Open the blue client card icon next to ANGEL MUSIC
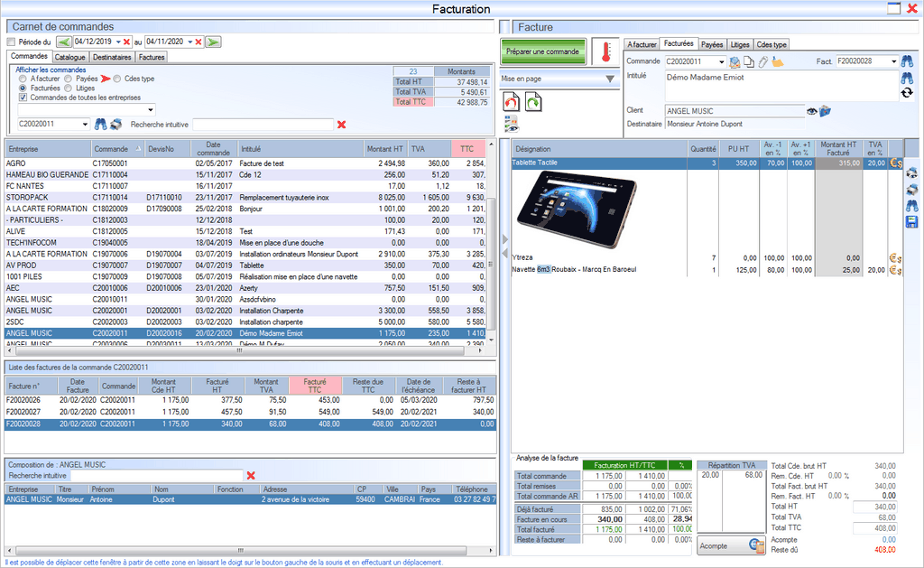 tap(825, 111)
